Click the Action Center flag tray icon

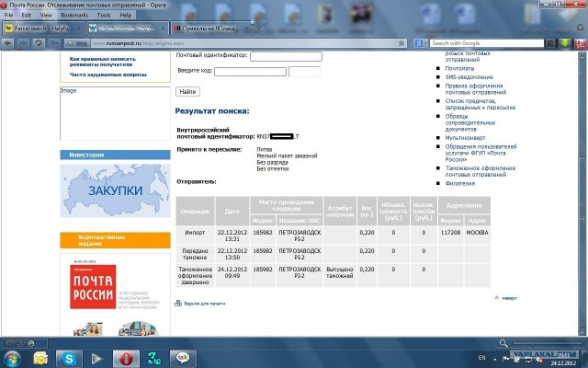click(505, 360)
